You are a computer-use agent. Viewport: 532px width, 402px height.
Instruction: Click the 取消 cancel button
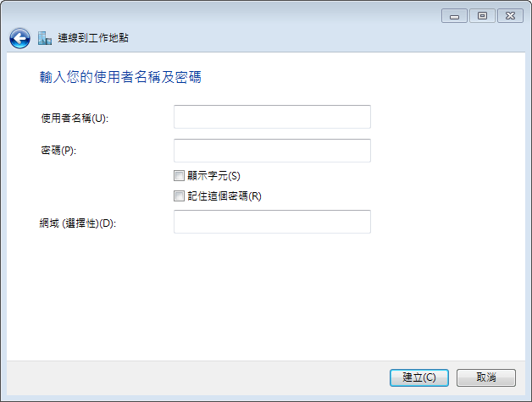pyautogui.click(x=486, y=377)
